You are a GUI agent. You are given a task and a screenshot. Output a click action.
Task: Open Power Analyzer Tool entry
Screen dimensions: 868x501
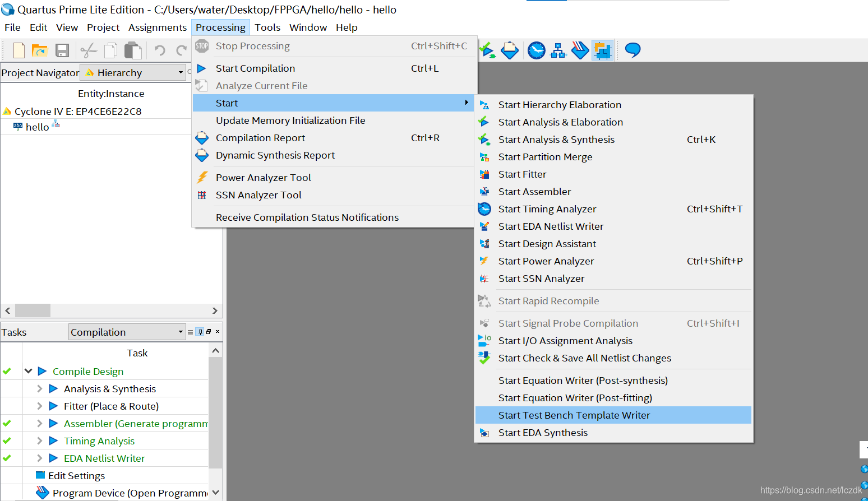(334, 178)
